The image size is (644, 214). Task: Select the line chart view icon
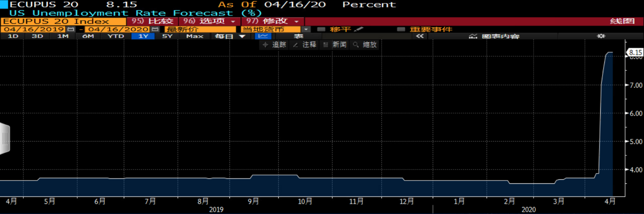[264, 36]
